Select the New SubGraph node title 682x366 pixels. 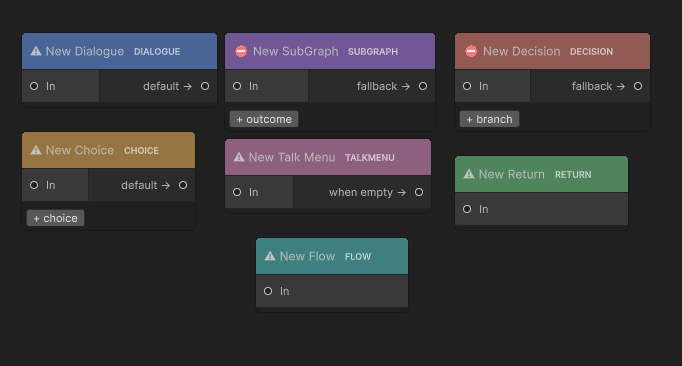click(x=296, y=51)
